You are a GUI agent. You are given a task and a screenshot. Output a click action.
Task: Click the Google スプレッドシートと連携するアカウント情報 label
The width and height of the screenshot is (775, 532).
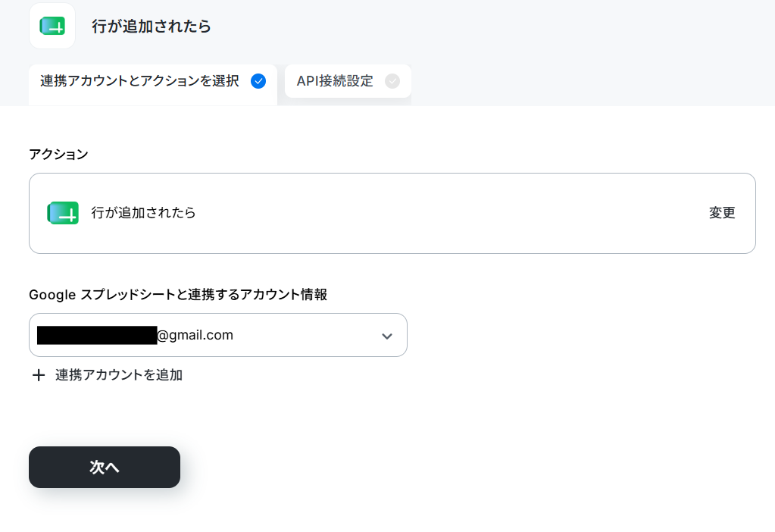tap(178, 295)
